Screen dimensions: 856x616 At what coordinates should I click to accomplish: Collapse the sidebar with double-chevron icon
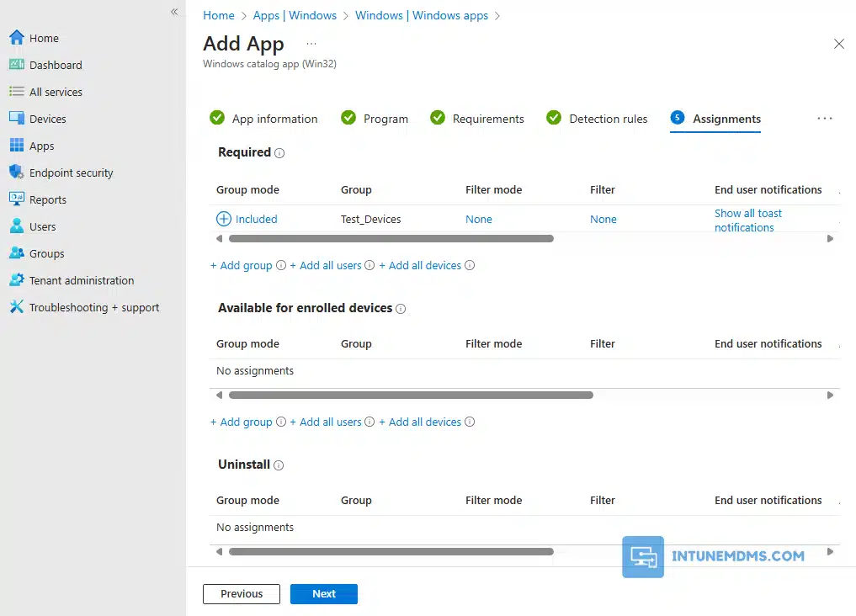(174, 12)
